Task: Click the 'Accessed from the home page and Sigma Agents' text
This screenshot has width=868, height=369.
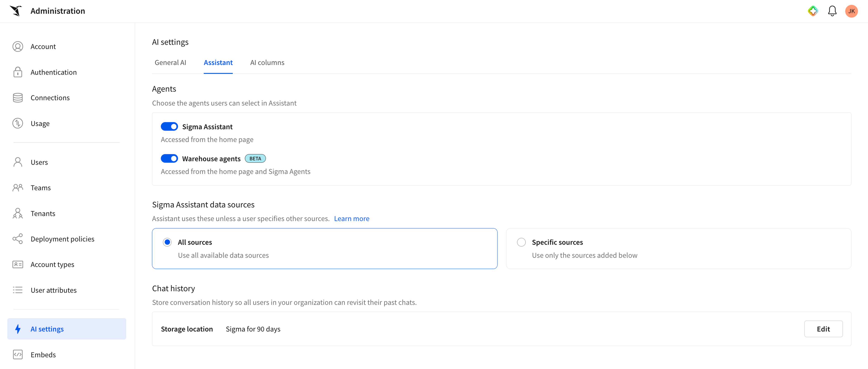Action: click(236, 171)
